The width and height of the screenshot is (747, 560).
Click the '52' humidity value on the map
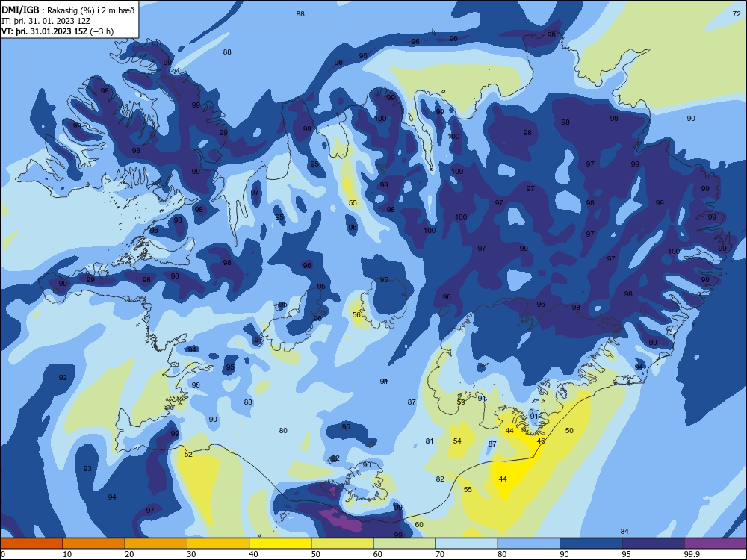[189, 454]
